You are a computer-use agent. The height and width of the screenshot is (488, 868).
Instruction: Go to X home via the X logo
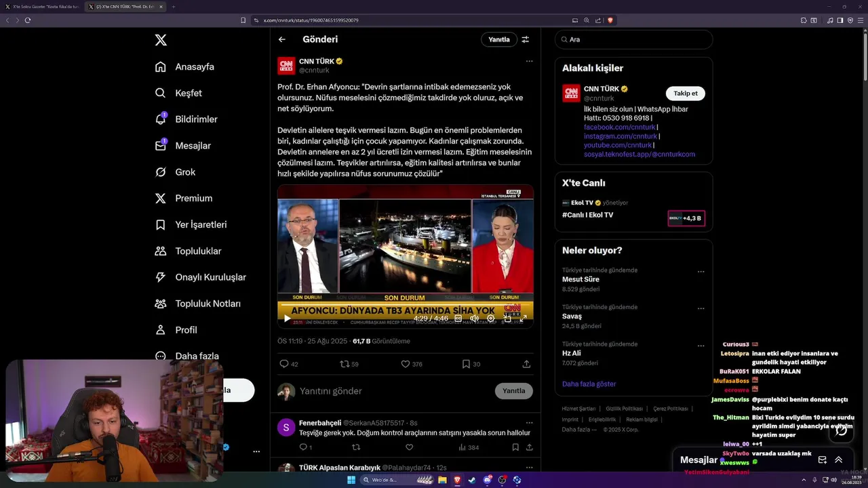click(161, 40)
